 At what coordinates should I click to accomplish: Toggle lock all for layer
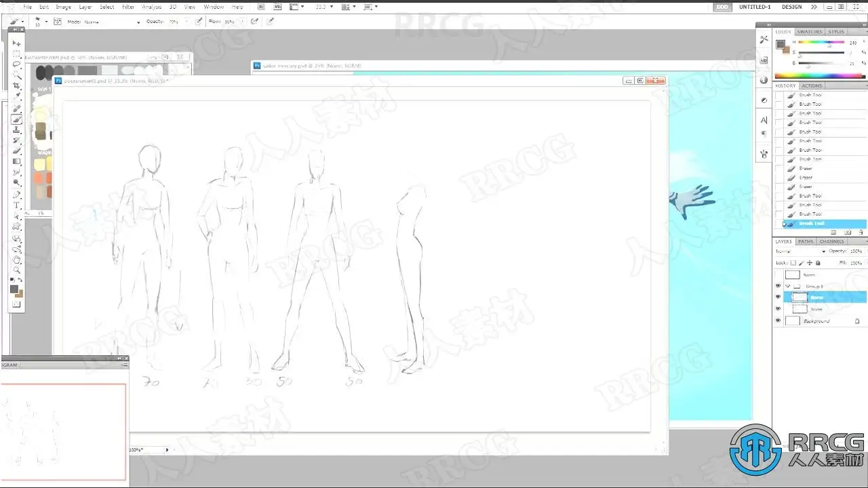[818, 263]
